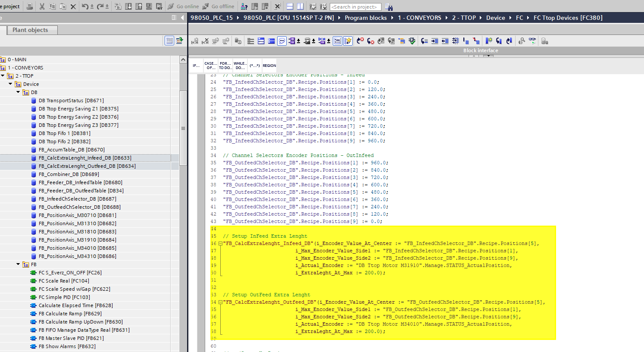The height and width of the screenshot is (352, 644).
Task: Click project tree scroll up arrow
Action: click(183, 60)
